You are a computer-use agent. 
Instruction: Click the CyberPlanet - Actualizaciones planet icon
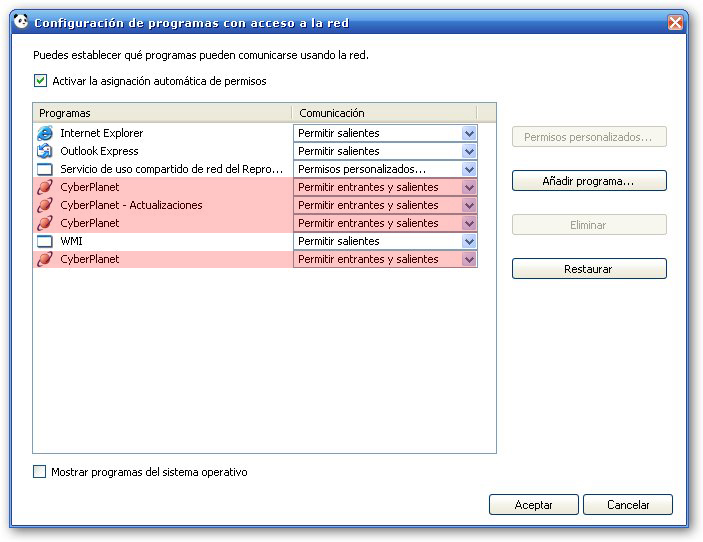[x=45, y=205]
